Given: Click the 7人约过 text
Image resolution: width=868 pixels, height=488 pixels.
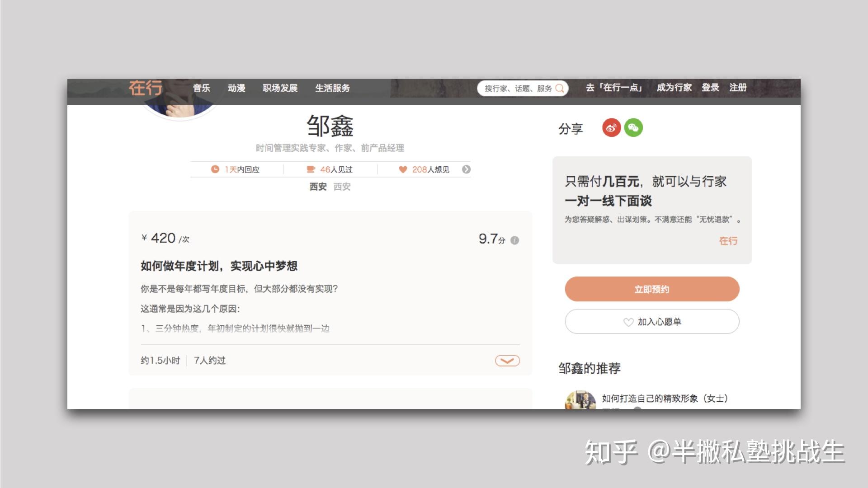Looking at the screenshot, I should [210, 361].
